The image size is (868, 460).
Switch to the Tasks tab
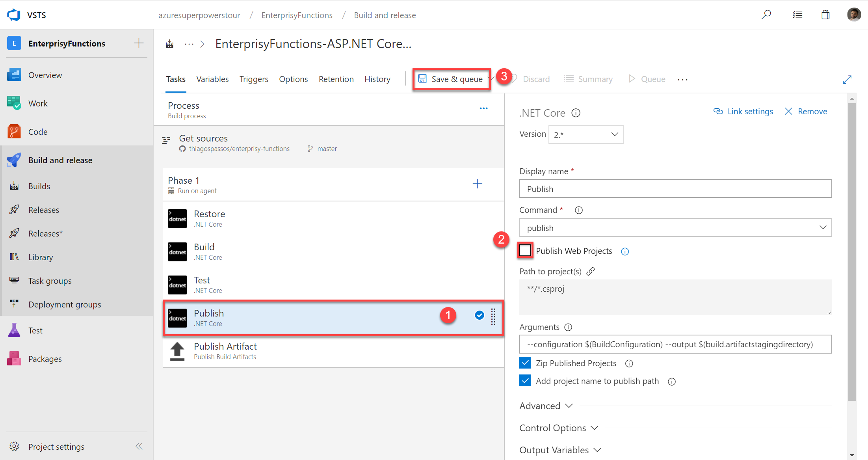[176, 79]
